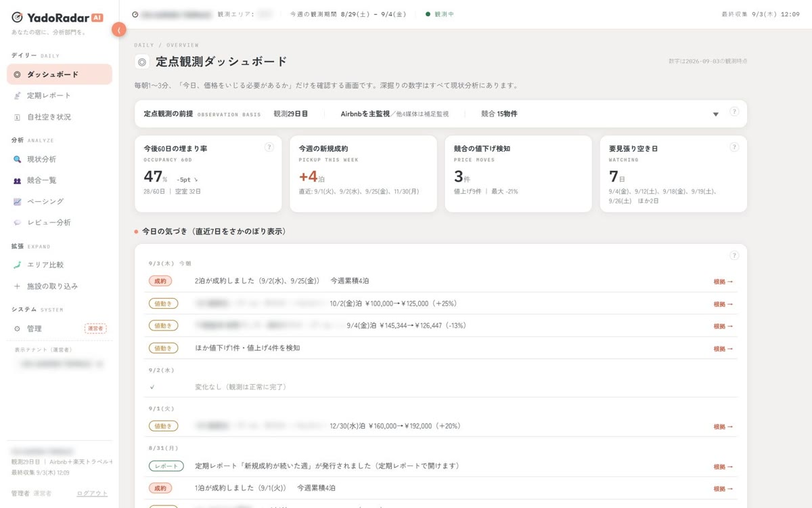Screen dimensions: 812x508
Task: Open 競合一覧 from the sidebar
Action: pos(60,180)
